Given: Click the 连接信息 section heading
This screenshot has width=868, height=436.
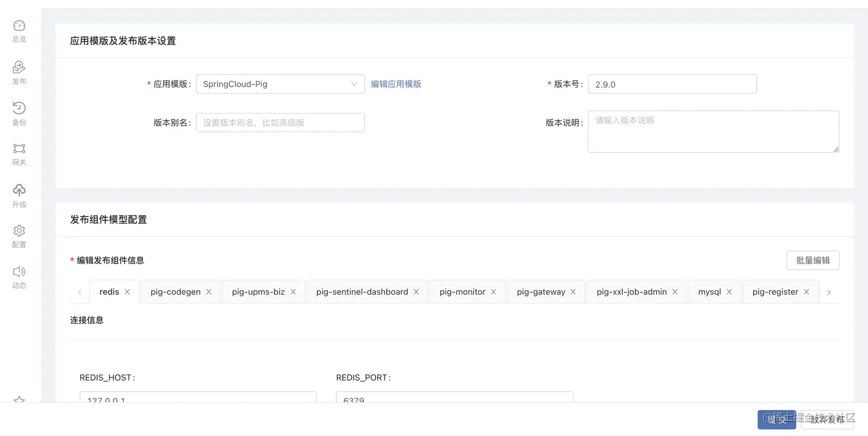Looking at the screenshot, I should pos(87,320).
